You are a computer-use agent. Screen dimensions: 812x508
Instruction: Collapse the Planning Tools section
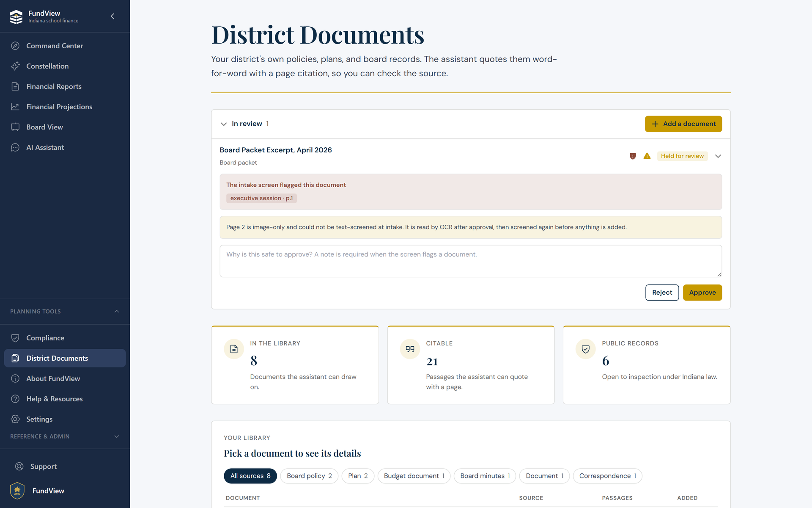117,312
